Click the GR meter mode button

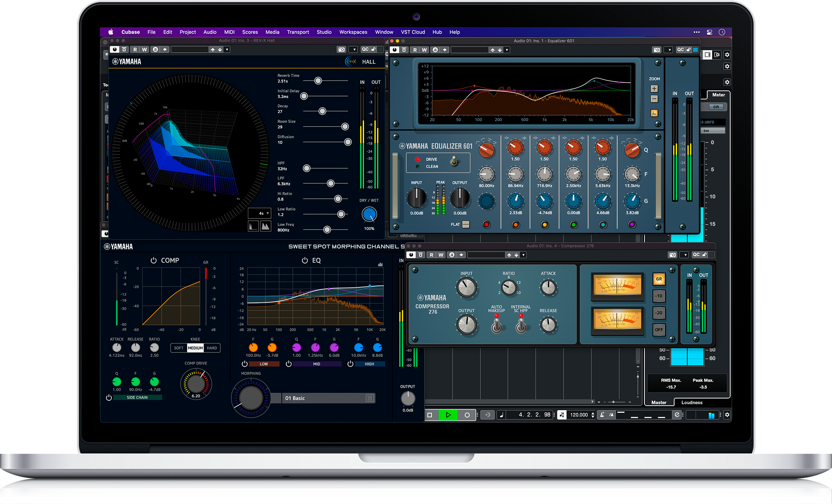[x=658, y=279]
